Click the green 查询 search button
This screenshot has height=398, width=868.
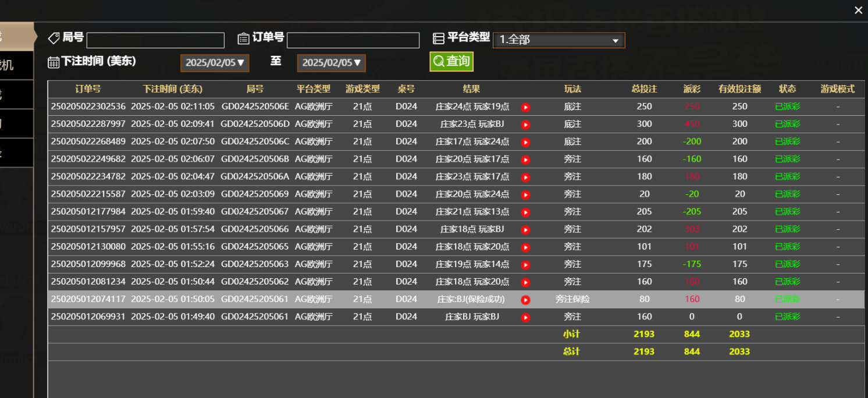tap(451, 61)
